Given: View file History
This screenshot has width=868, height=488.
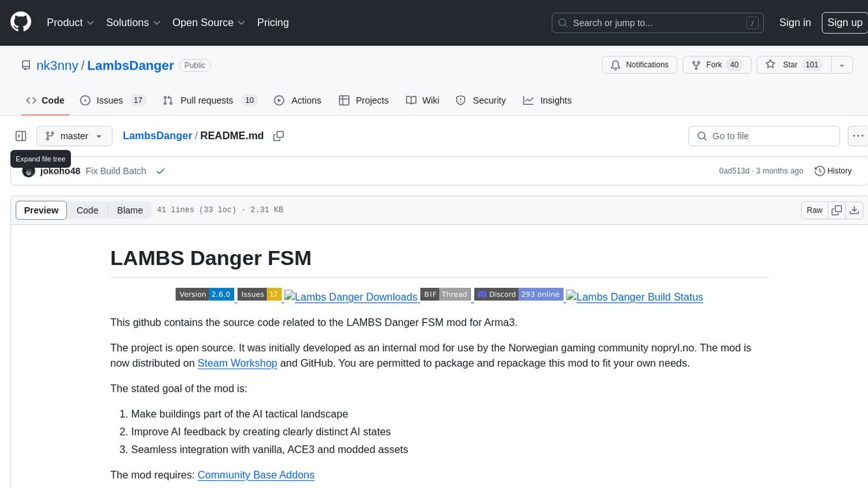Looking at the screenshot, I should tap(833, 171).
